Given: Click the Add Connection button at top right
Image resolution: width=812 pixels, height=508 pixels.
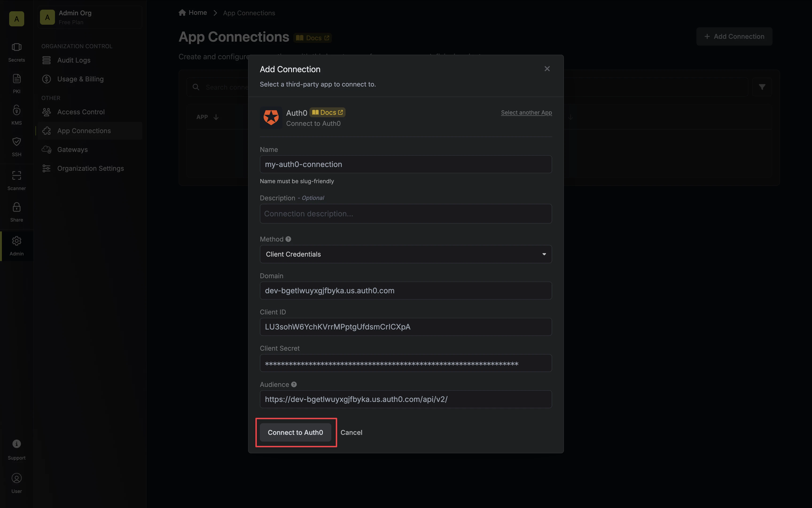Looking at the screenshot, I should click(x=734, y=36).
